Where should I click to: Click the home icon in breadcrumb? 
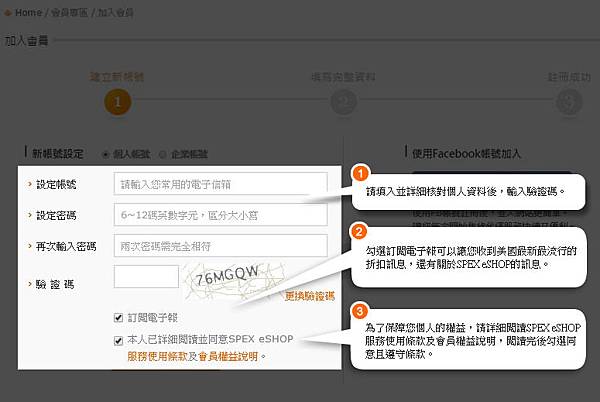point(8,13)
